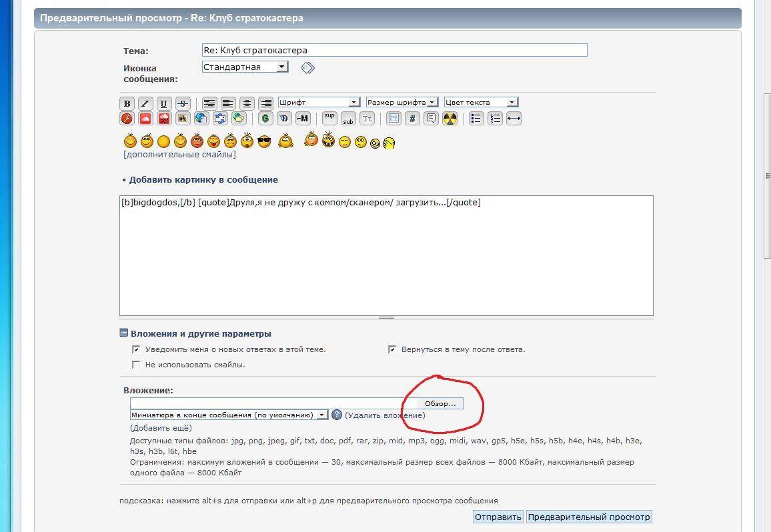This screenshot has width=771, height=532.
Task: Click the (Добавить ещё) link
Action: [x=161, y=428]
